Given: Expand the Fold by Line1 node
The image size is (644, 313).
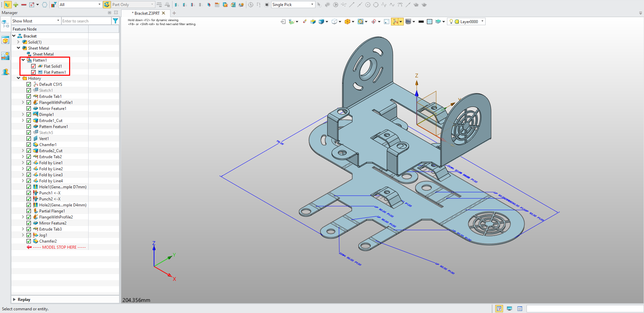Looking at the screenshot, I should click(x=23, y=163).
